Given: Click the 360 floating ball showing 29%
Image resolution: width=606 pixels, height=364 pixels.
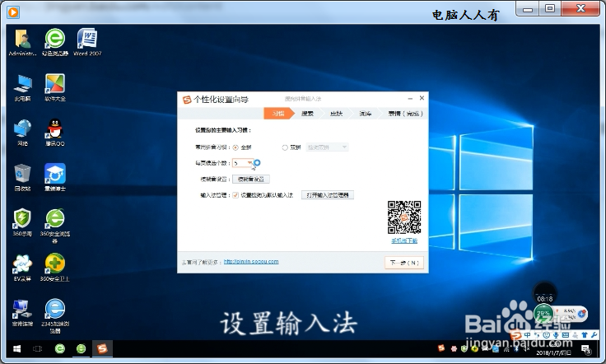Looking at the screenshot, I should [x=543, y=314].
